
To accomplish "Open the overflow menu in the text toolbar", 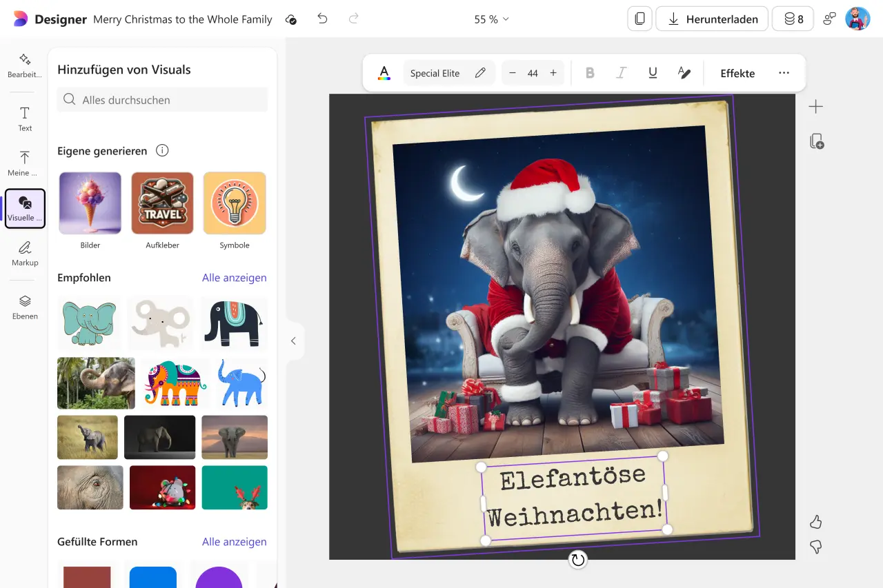I will tap(784, 72).
